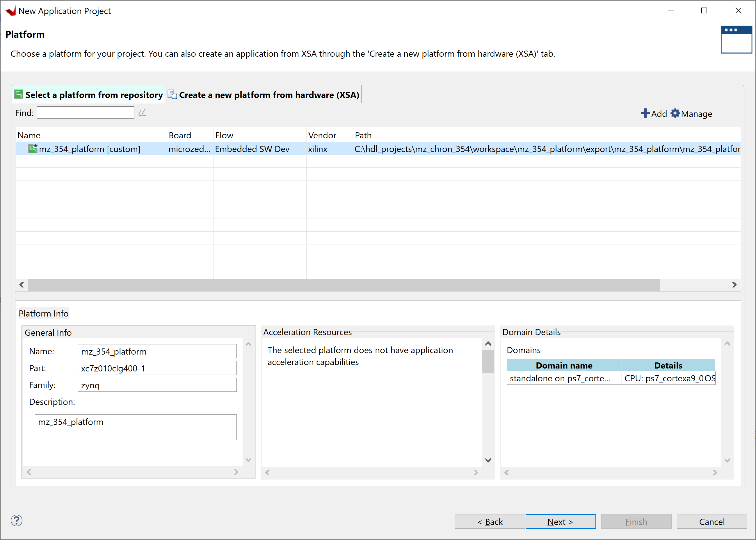This screenshot has width=756, height=540.
Task: Sort platforms by Name column header
Action: [x=29, y=135]
